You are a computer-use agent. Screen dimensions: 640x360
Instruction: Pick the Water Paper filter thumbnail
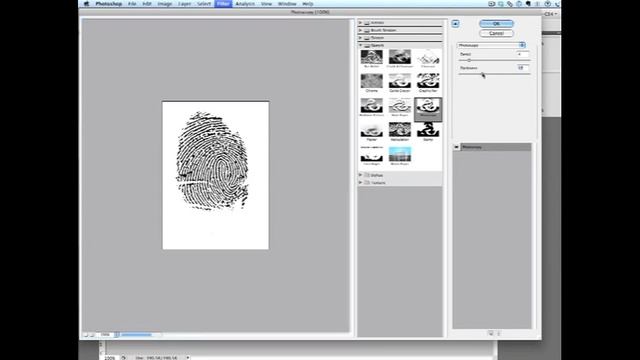point(400,154)
